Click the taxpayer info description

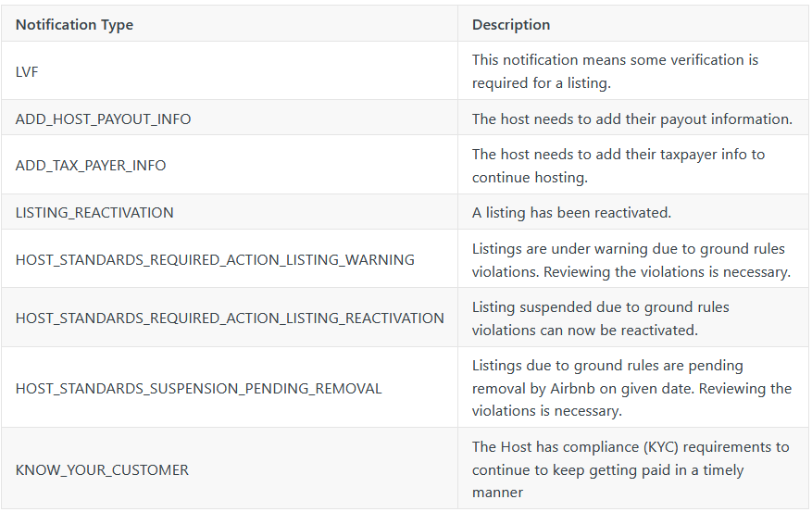(x=618, y=166)
